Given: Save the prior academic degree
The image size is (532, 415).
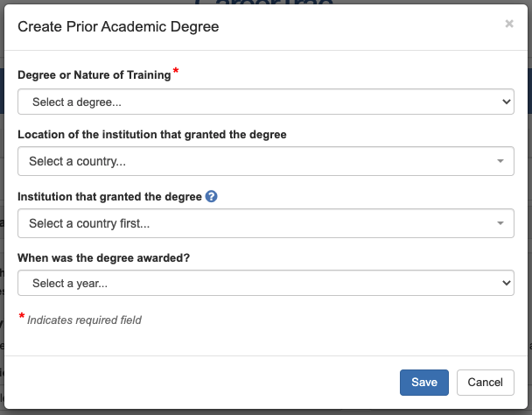Looking at the screenshot, I should pyautogui.click(x=424, y=383).
